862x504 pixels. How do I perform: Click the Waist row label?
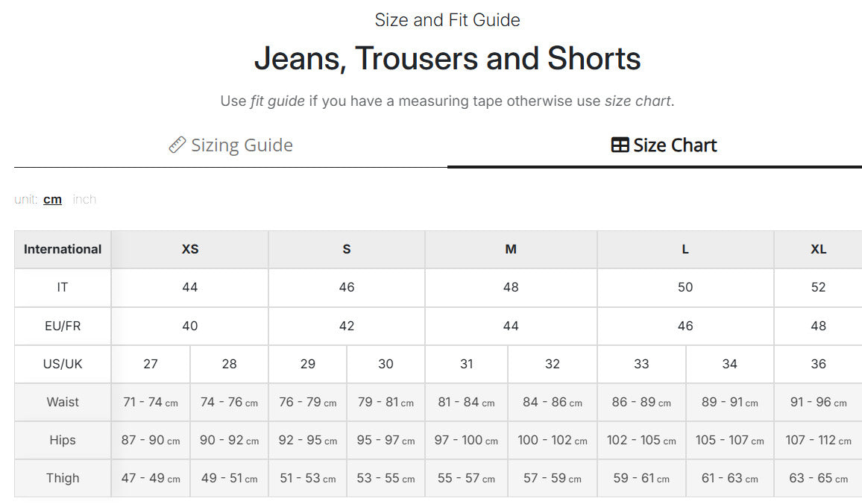point(63,403)
